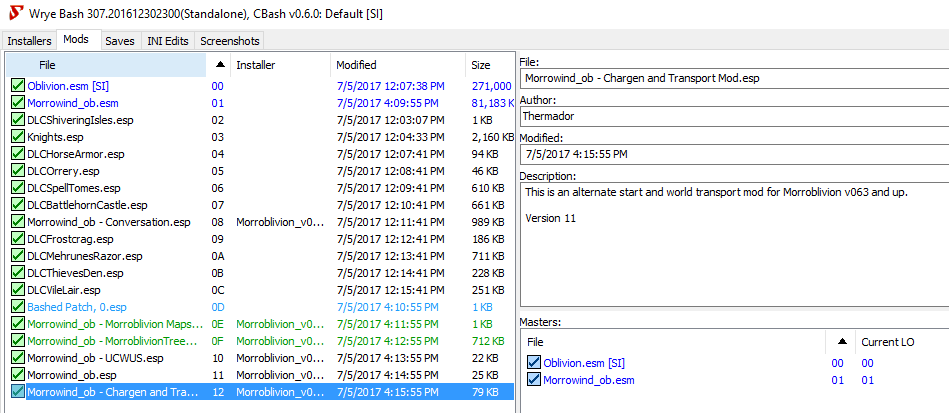This screenshot has width=949, height=413.
Task: Toggle Morrowind_ob - MorroblivionTree checkbox
Action: click(18, 340)
